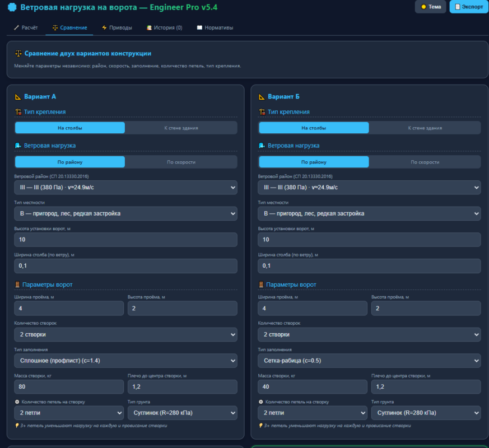Viewport: 489px width, 448px height.
Task: Open the Нормативы tab
Action: click(215, 28)
